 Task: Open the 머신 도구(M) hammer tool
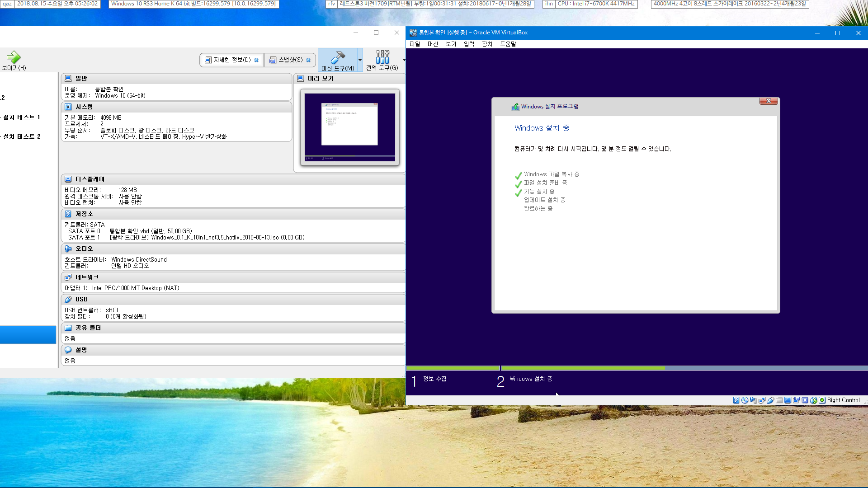click(338, 60)
